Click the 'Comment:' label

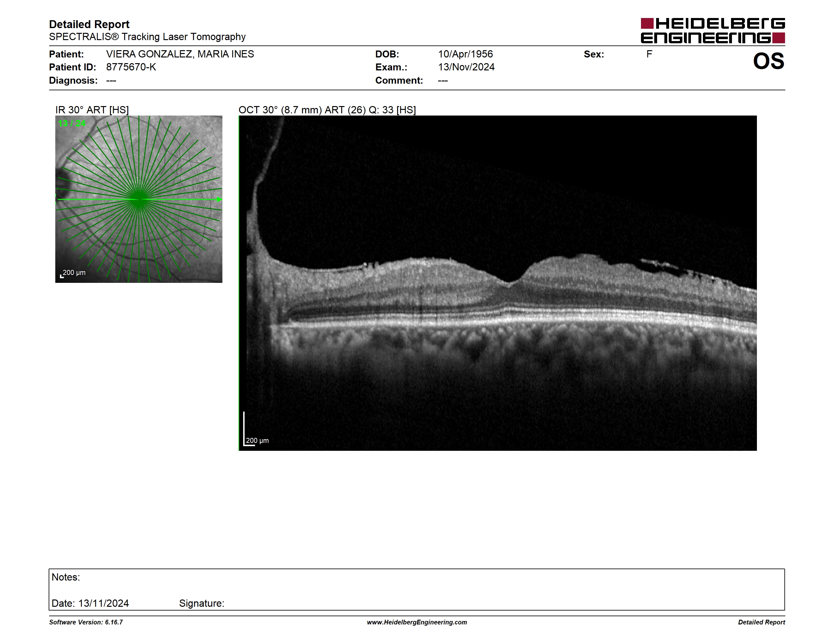coord(399,80)
